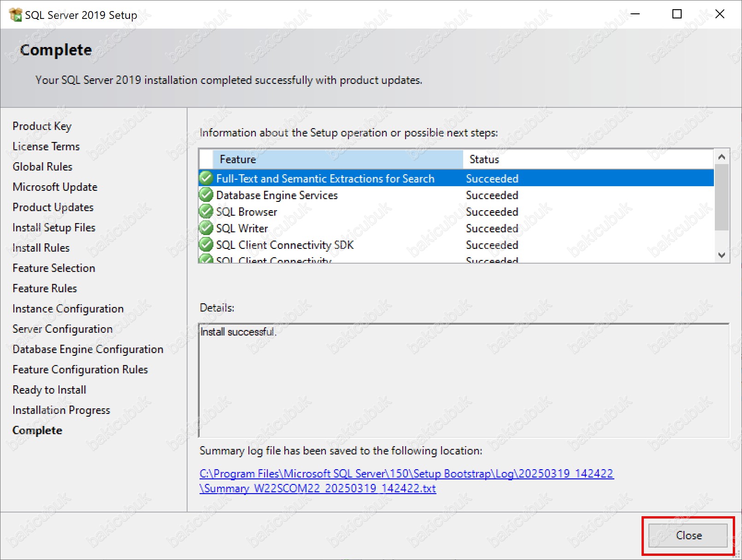Sort by the Feature column header
742x560 pixels.
(x=338, y=159)
